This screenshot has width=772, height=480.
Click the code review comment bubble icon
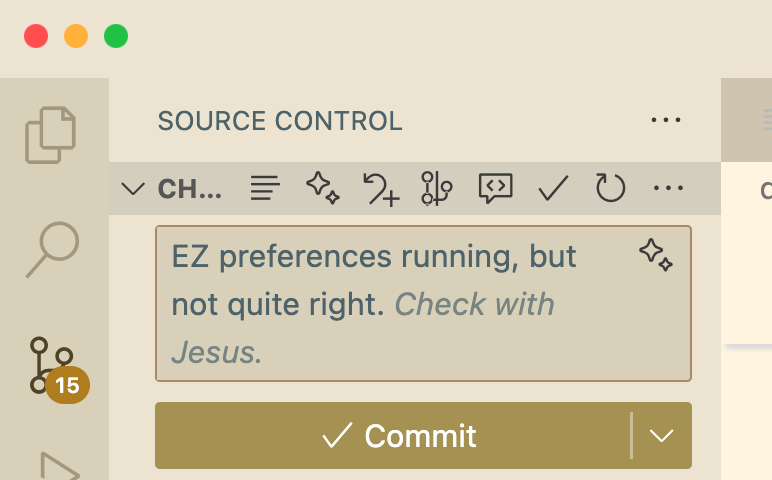495,188
